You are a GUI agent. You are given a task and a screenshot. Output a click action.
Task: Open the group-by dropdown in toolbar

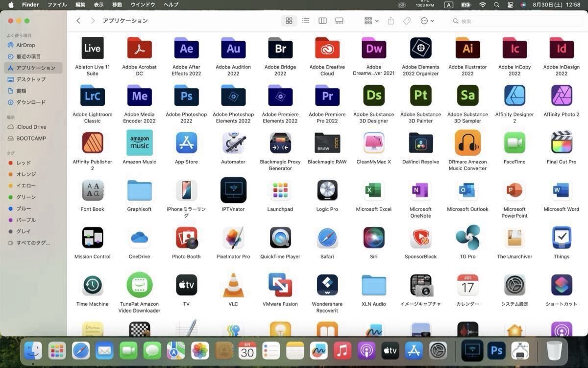[x=371, y=21]
